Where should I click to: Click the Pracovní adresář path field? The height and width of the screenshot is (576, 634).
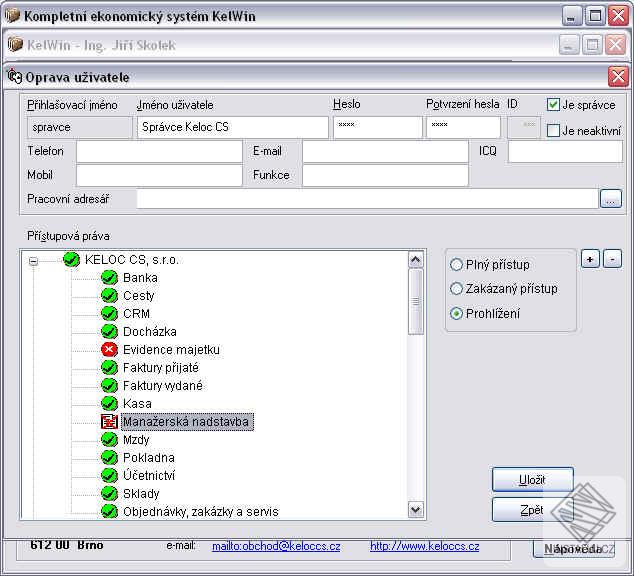(368, 199)
